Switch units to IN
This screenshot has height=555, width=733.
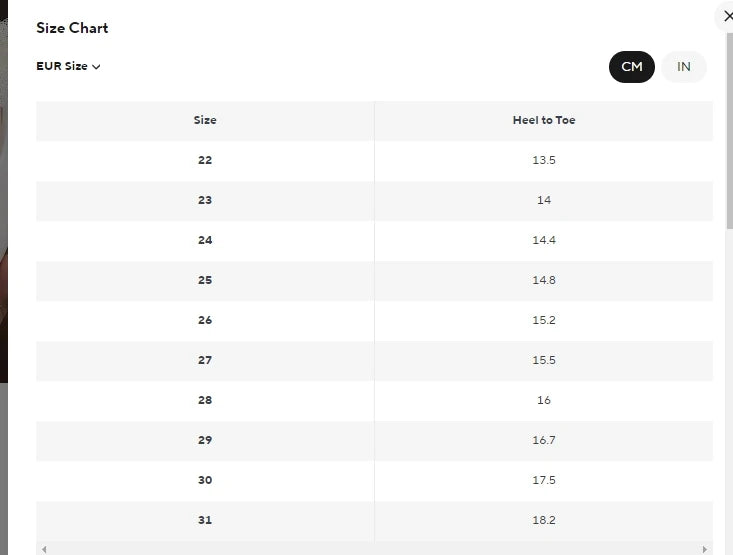684,67
